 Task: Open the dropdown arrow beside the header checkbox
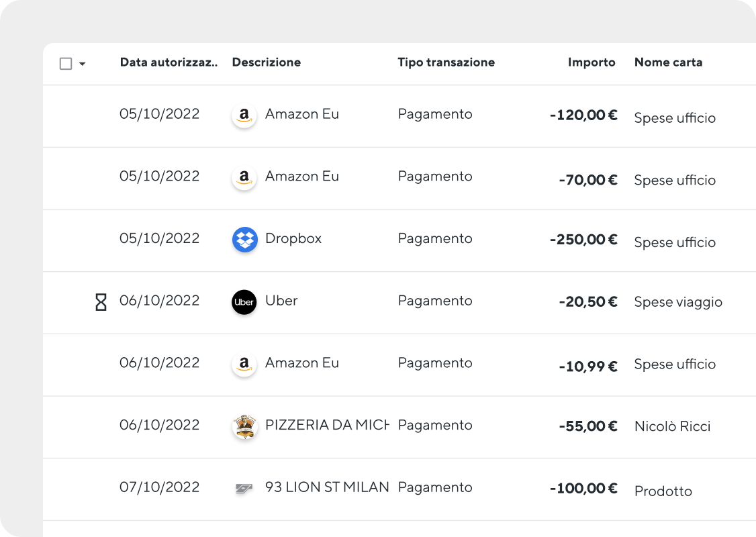click(x=83, y=64)
